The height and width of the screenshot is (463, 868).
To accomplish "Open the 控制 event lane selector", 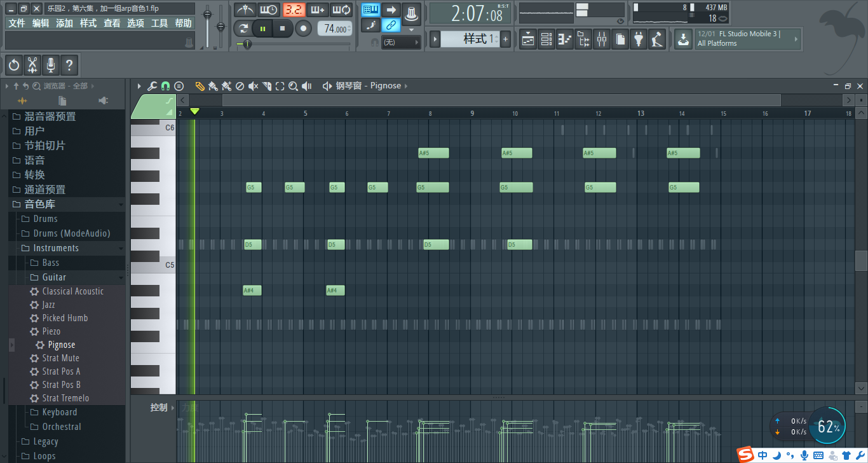I will click(x=162, y=408).
